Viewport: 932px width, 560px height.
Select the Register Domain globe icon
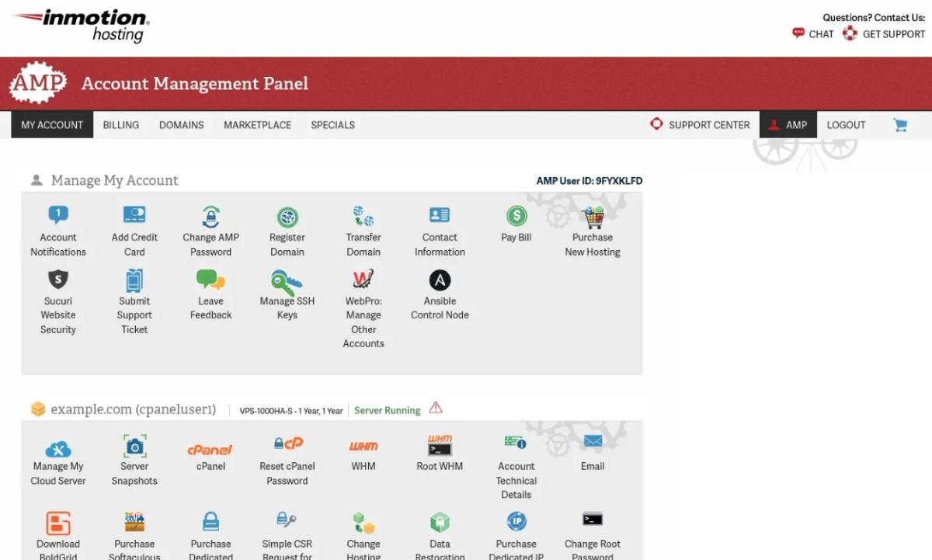[x=287, y=217]
